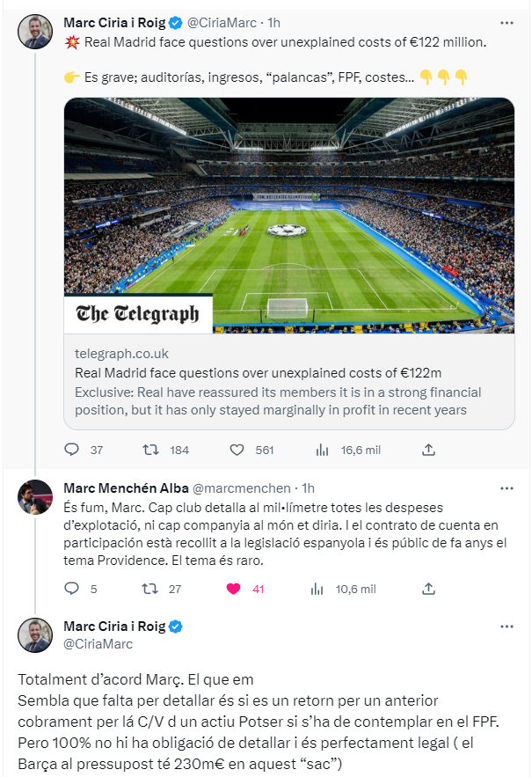Viewport: 532px width, 777px height.
Task: Open more options on Marc Menchén's reply
Action: point(506,487)
